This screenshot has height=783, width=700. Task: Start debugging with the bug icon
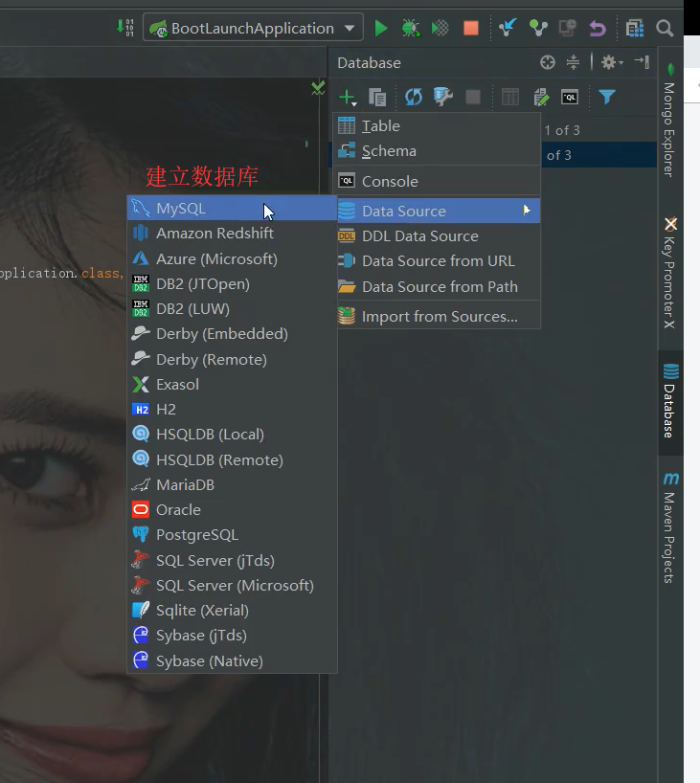[411, 29]
